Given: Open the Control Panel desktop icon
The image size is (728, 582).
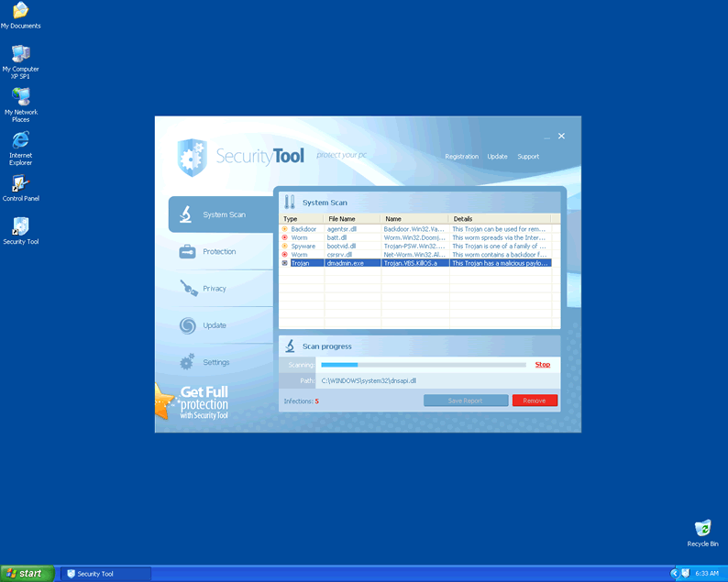Looking at the screenshot, I should [20, 184].
